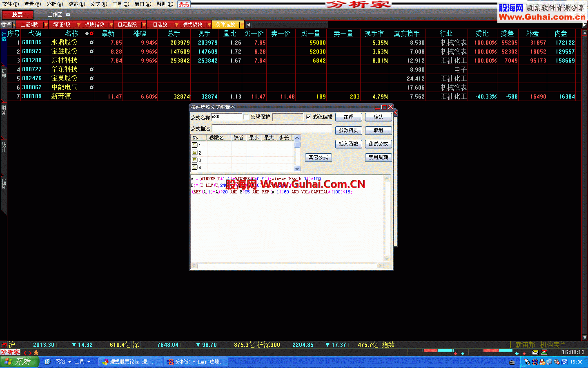Expand the 自选股 tab dropdown arrow
This screenshot has height=368, width=588.
coord(176,25)
